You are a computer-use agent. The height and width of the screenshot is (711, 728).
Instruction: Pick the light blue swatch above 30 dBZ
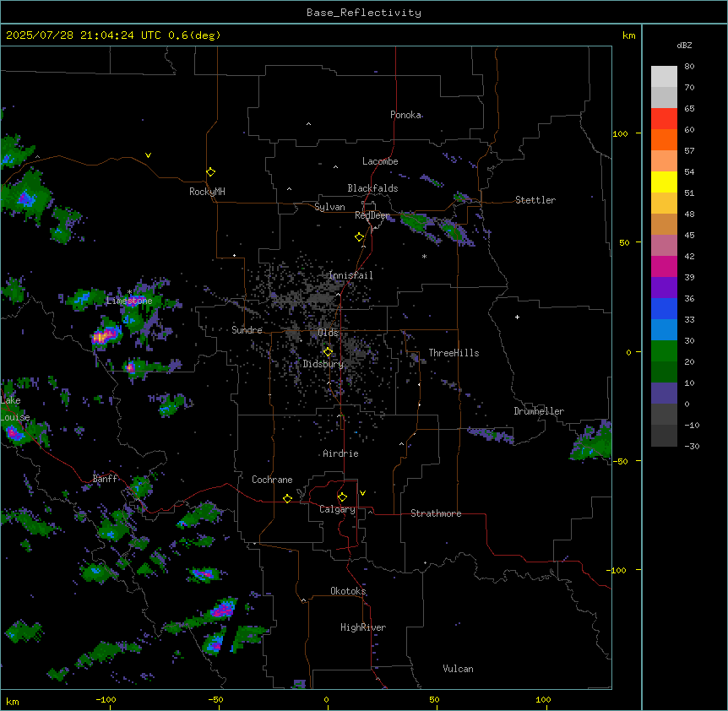(x=664, y=329)
